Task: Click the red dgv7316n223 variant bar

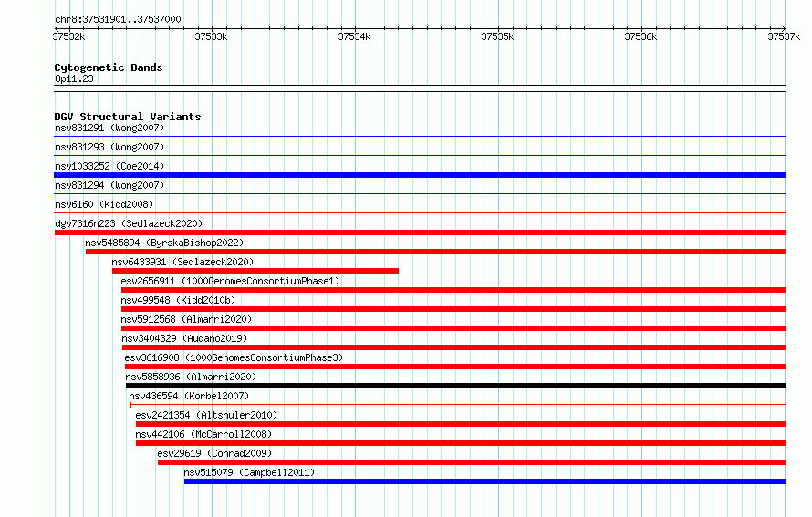Action: [421, 233]
